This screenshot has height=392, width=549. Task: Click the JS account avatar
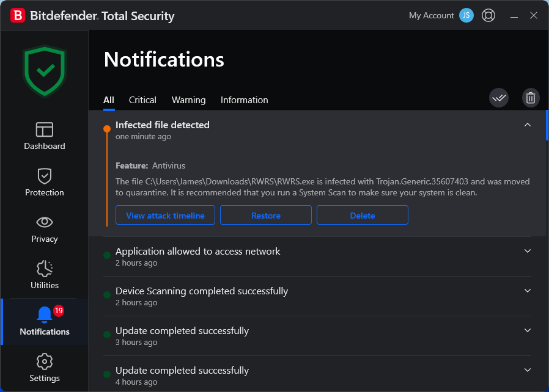coord(466,15)
